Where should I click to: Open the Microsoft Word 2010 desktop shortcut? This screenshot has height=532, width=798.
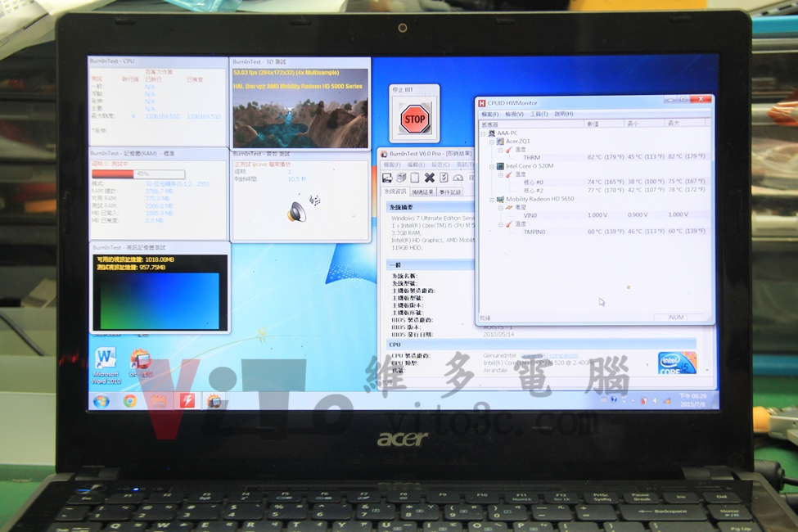(106, 366)
